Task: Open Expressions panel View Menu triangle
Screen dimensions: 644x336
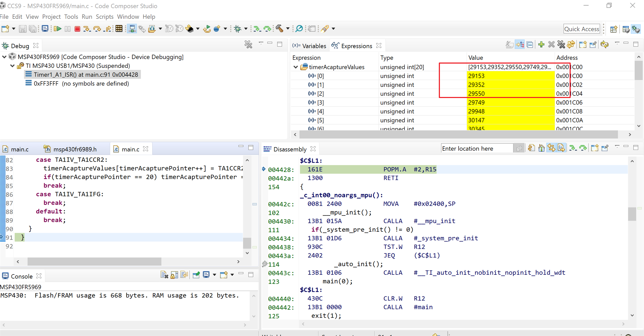Action: pos(617,43)
